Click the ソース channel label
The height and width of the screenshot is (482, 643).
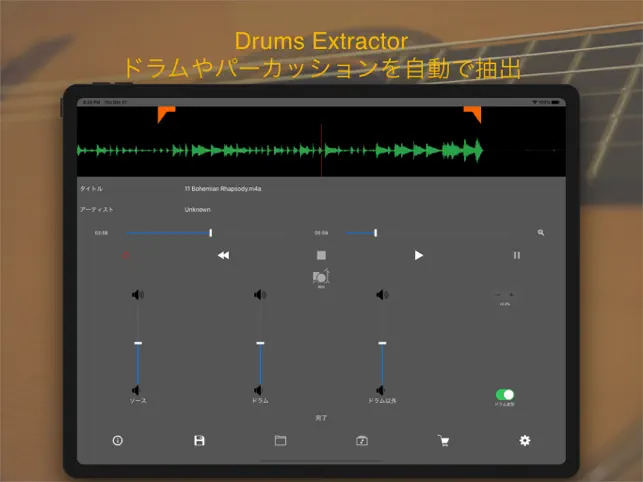pyautogui.click(x=138, y=400)
